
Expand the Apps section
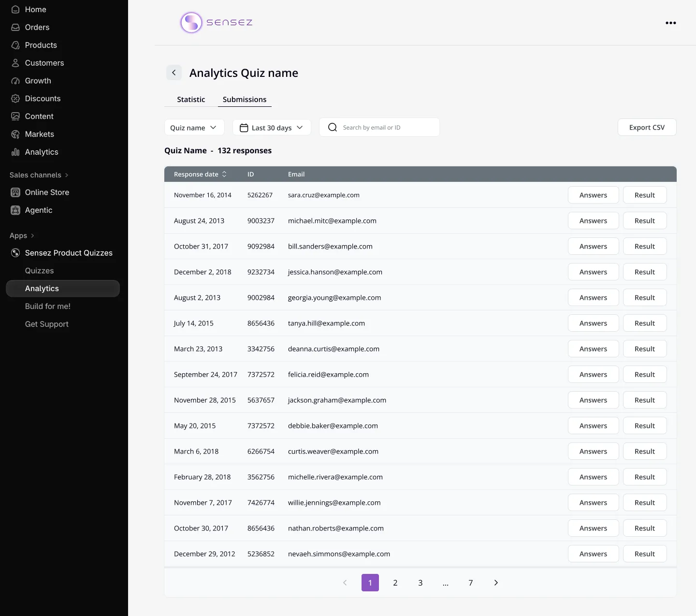tap(22, 235)
